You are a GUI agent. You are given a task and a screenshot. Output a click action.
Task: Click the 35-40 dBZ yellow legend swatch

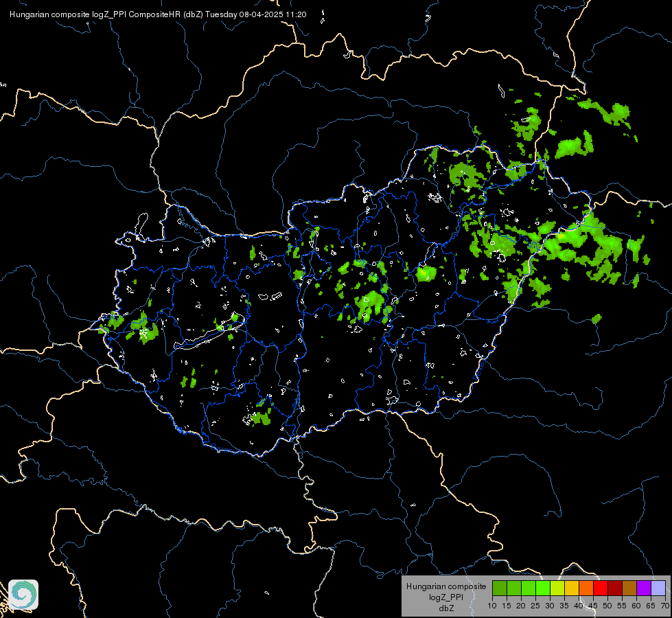click(x=572, y=588)
